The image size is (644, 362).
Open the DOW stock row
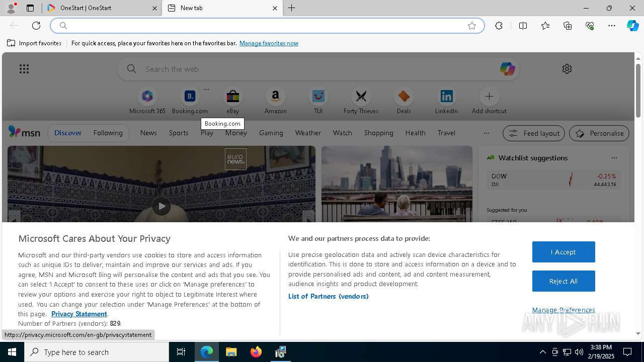coord(553,180)
